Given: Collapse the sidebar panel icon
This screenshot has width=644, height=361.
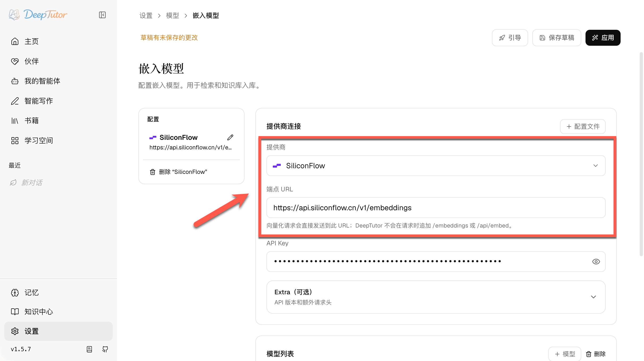Looking at the screenshot, I should tap(102, 15).
